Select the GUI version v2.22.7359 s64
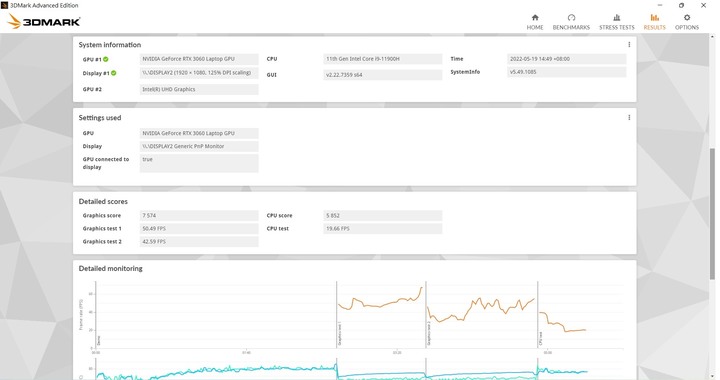Screen dimensions: 720x380 click(382, 75)
